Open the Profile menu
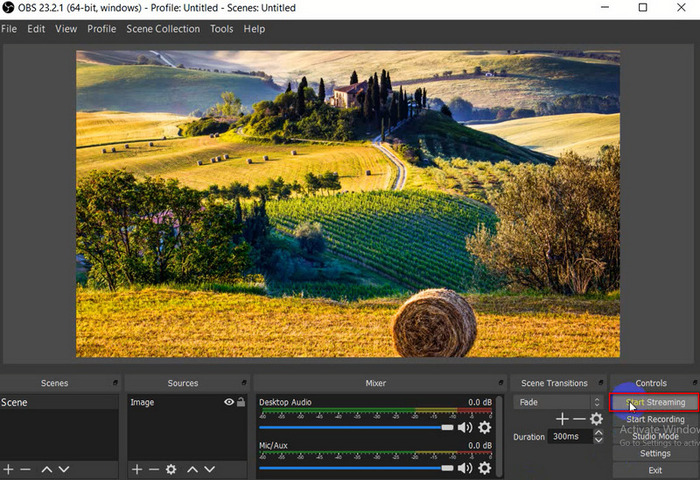Viewport: 700px width, 480px height. click(101, 29)
